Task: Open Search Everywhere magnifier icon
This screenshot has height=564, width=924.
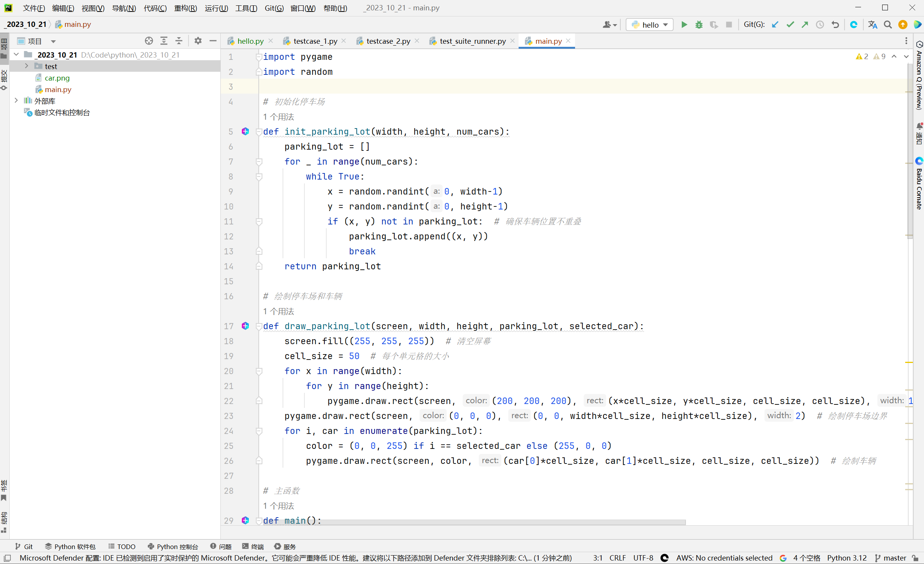Action: pos(888,25)
